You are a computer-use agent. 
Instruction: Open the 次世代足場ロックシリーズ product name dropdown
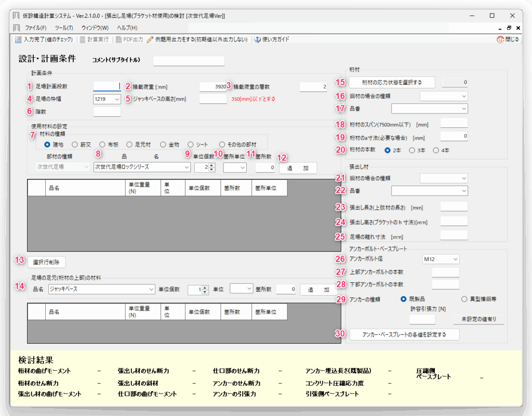pyautogui.click(x=142, y=167)
